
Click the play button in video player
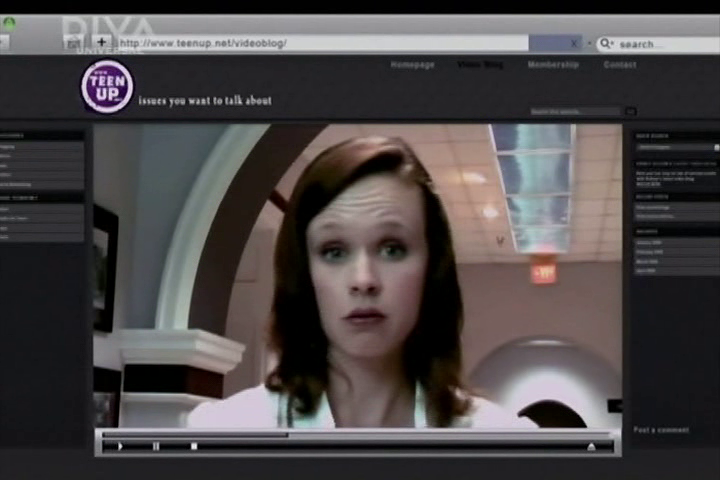tap(120, 446)
